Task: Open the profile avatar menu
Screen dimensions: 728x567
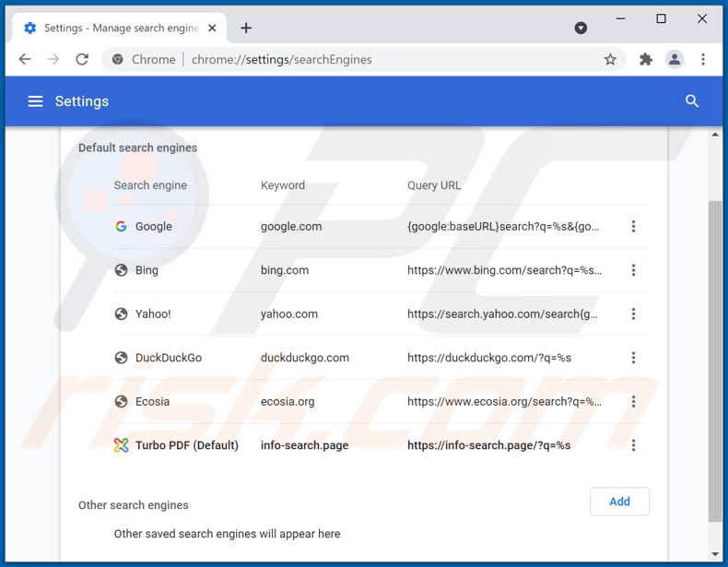Action: 675,59
